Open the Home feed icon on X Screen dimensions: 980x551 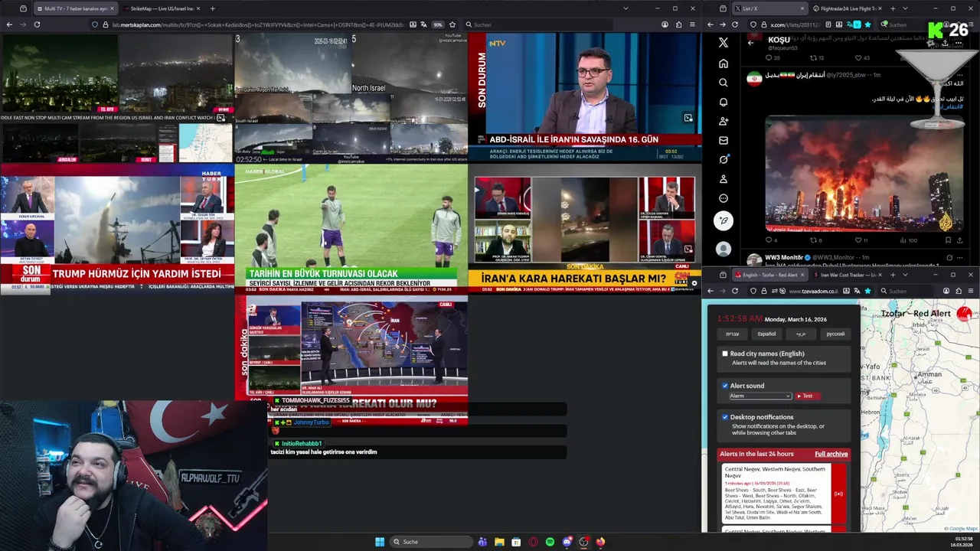724,64
